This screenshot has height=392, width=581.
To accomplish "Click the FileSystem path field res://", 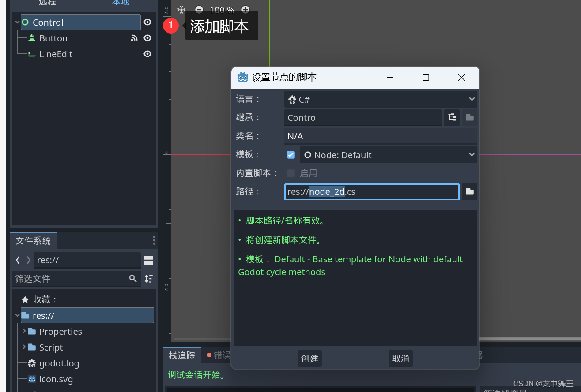I will pos(87,260).
